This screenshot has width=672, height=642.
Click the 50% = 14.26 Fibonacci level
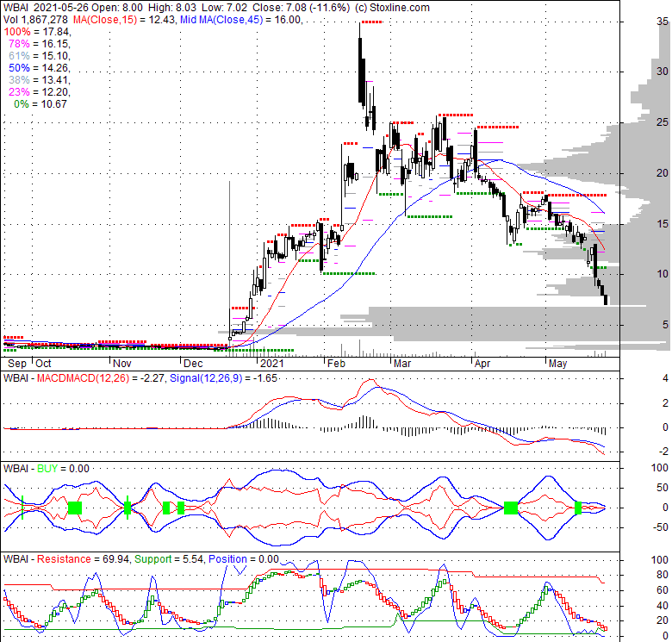[x=39, y=68]
